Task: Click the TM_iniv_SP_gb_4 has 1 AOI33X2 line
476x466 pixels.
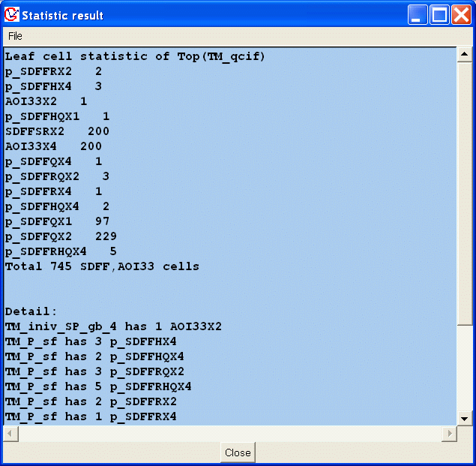Action: (x=112, y=326)
